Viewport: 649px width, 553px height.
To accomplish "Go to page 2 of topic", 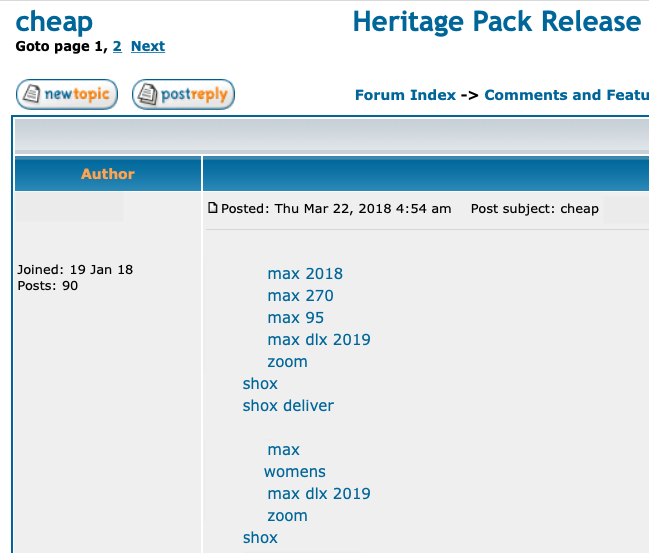I will coord(117,46).
